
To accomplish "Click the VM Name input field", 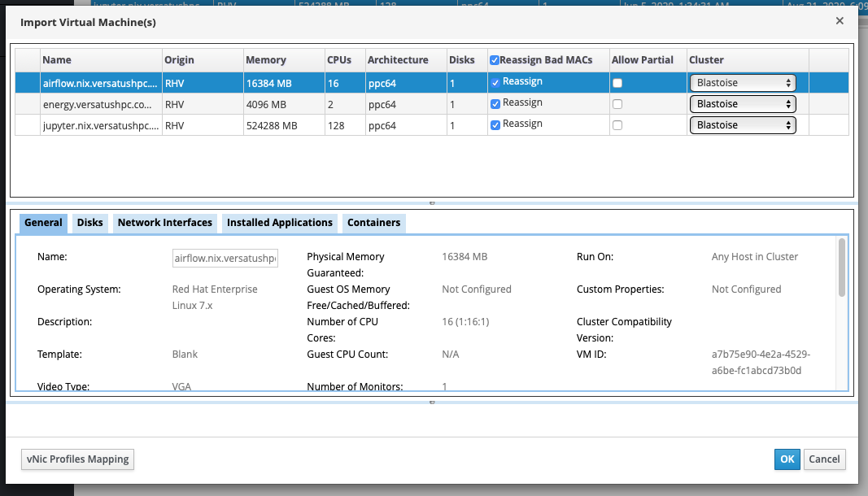I will (225, 259).
